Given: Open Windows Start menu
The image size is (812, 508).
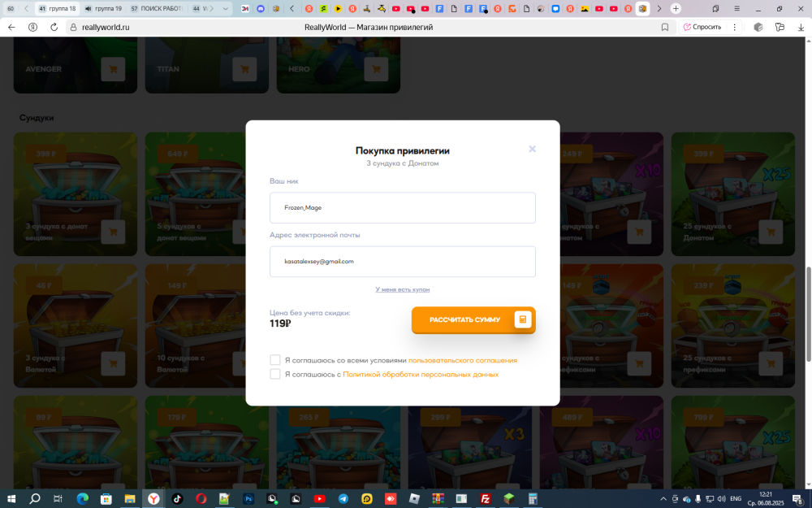Looking at the screenshot, I should (x=11, y=499).
